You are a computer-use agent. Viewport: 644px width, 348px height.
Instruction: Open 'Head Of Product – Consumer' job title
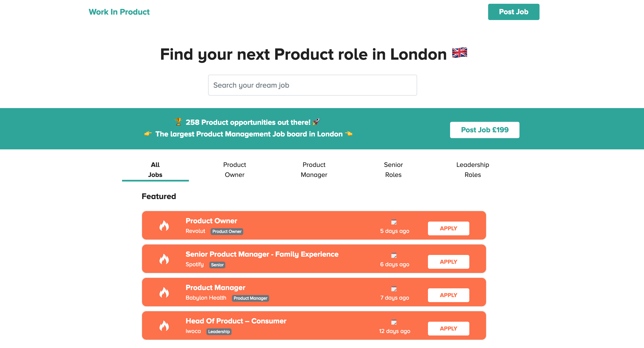236,321
